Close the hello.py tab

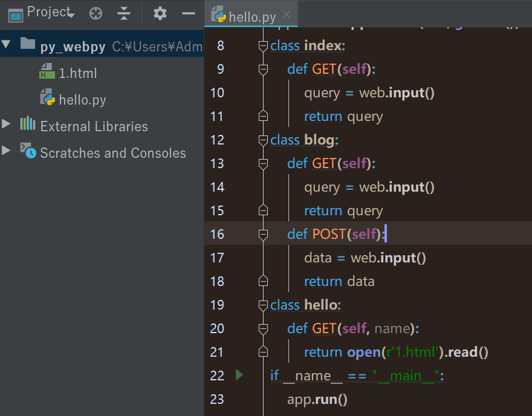coord(287,15)
